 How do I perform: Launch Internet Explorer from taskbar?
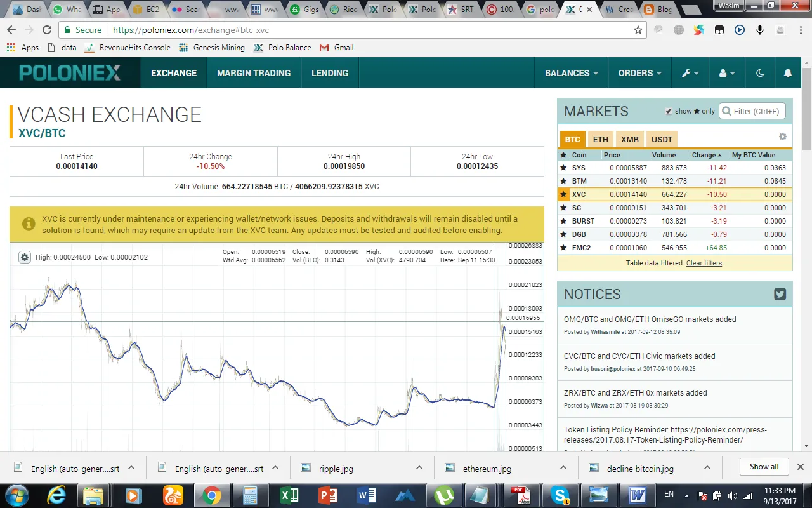(x=56, y=495)
